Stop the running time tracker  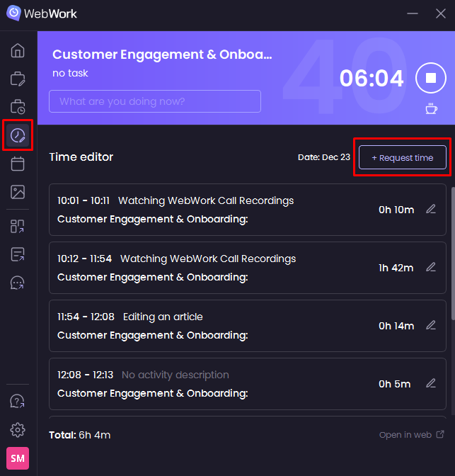(430, 78)
